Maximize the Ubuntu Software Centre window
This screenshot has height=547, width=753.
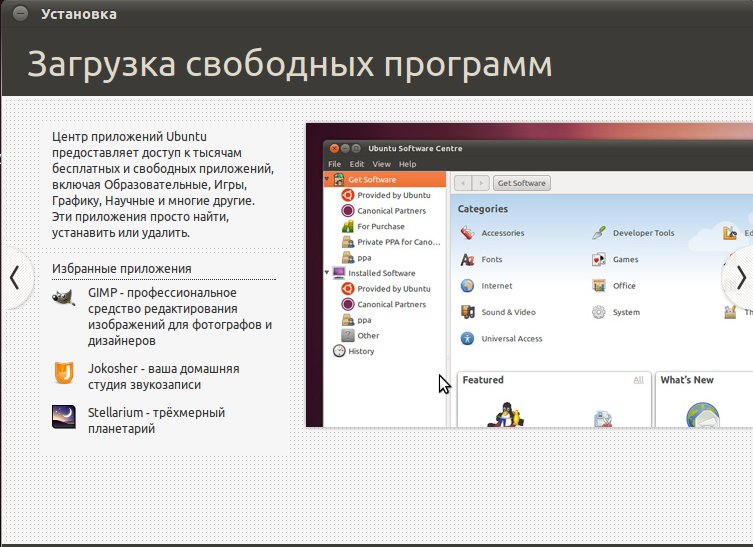pyautogui.click(x=356, y=148)
